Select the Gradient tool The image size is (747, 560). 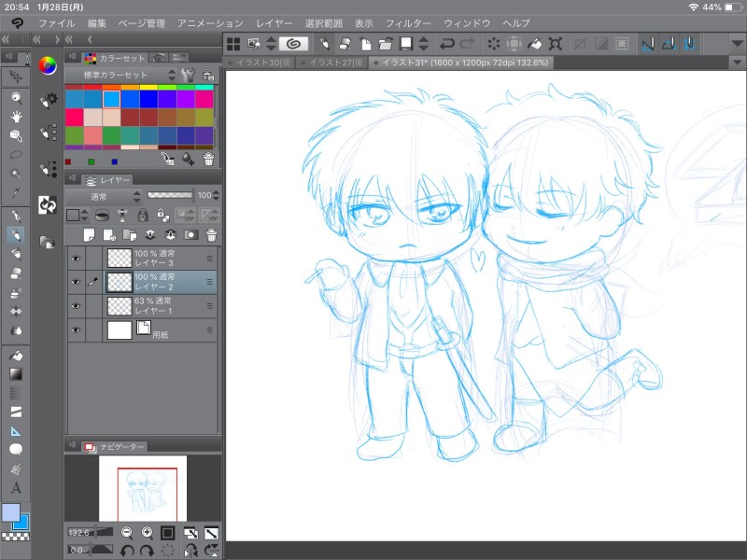click(16, 374)
